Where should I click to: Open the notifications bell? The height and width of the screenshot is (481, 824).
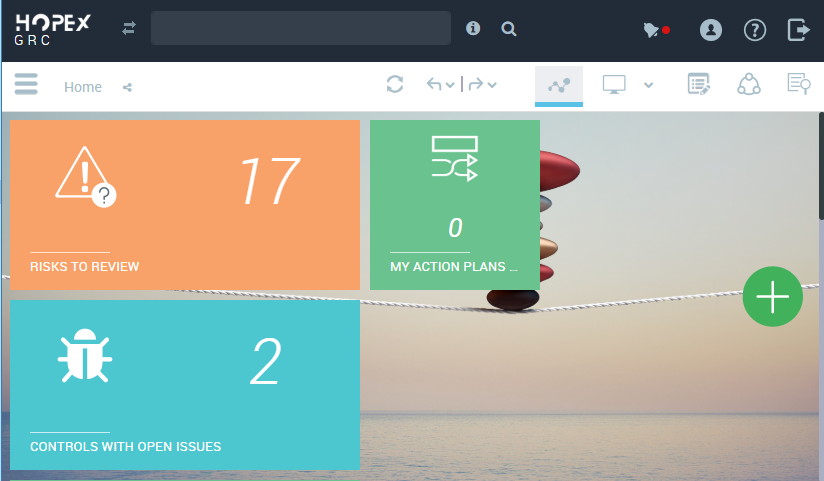tap(653, 30)
